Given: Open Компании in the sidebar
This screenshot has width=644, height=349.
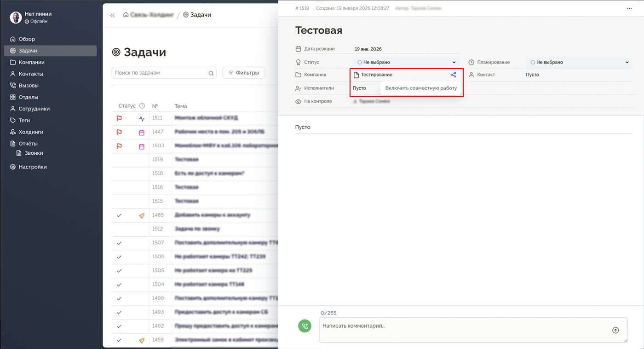Looking at the screenshot, I should tap(31, 62).
